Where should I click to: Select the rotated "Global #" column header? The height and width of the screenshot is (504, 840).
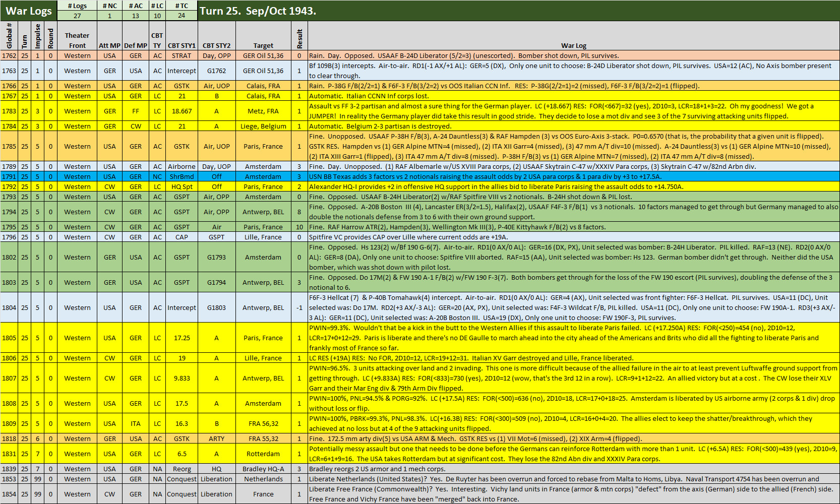coord(9,36)
